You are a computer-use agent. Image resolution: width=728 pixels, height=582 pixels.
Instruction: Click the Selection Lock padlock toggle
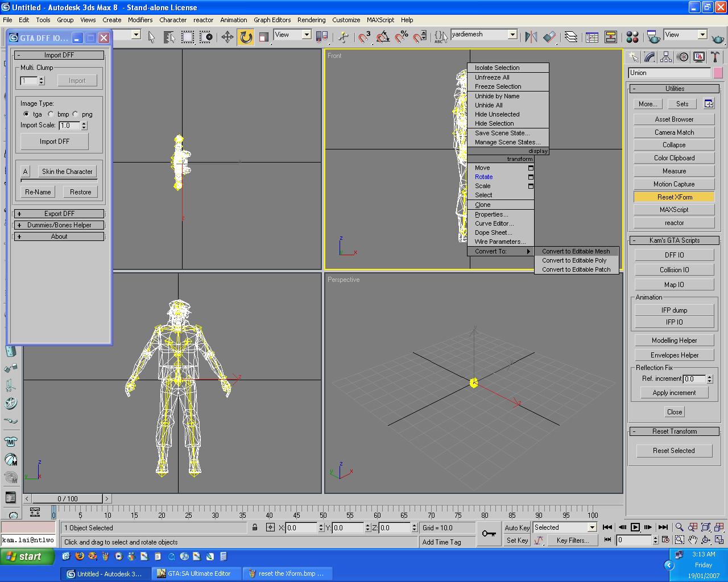(255, 528)
